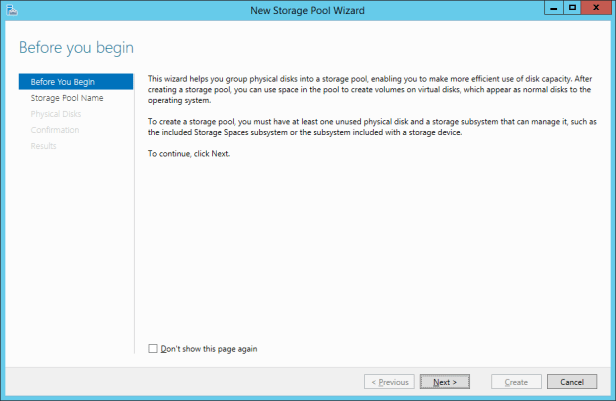This screenshot has height=401, width=616.
Task: Click the wizard icon in the title bar
Action: click(12, 10)
